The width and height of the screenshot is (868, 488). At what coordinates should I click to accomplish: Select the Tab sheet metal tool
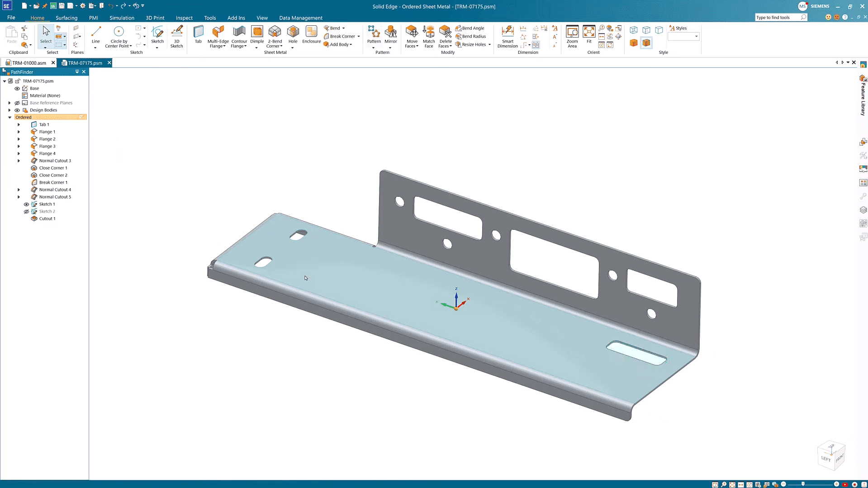click(x=198, y=34)
